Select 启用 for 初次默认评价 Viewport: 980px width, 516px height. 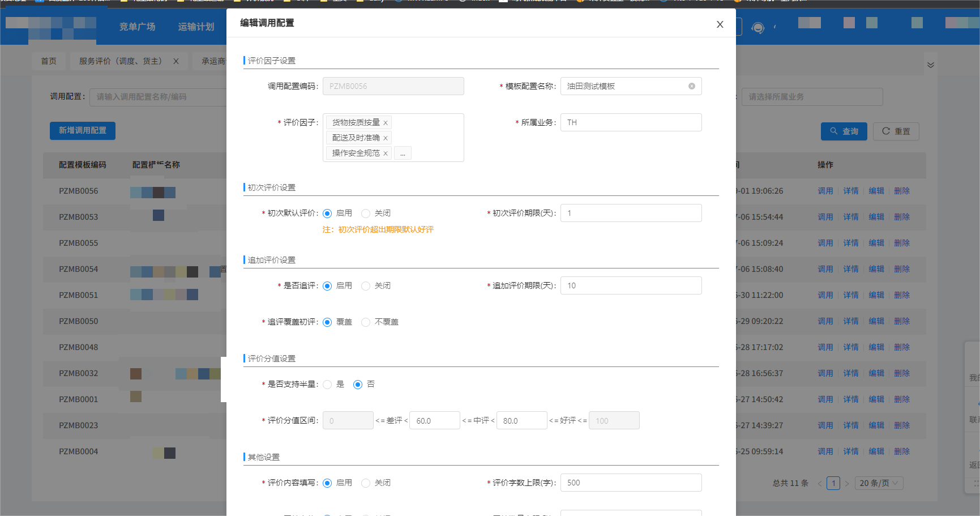point(327,214)
